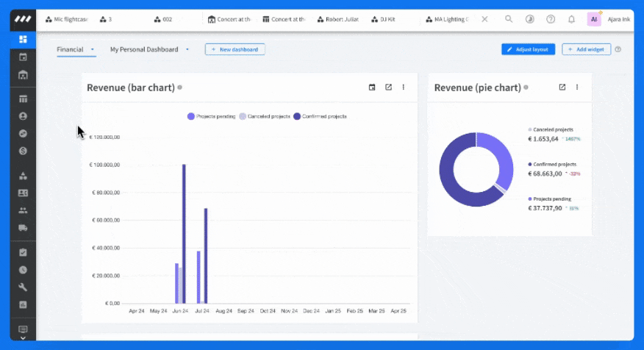Image resolution: width=644 pixels, height=350 pixels.
Task: Switch to DJ Kit tab
Action: pyautogui.click(x=383, y=19)
